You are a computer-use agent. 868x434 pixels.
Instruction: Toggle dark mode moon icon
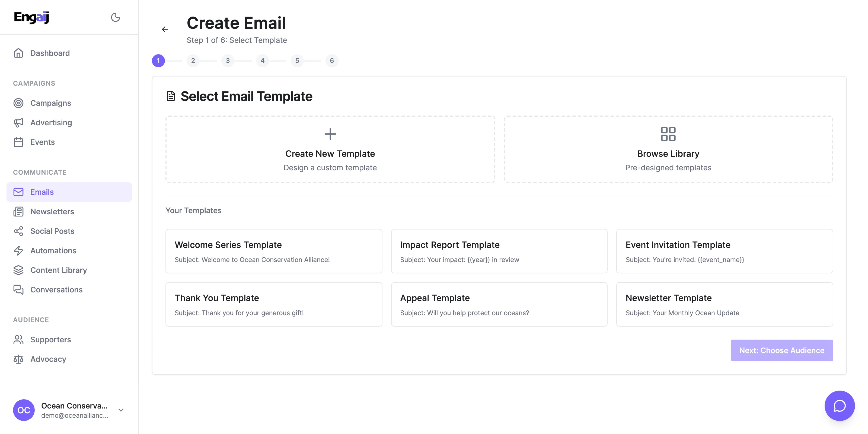(115, 17)
